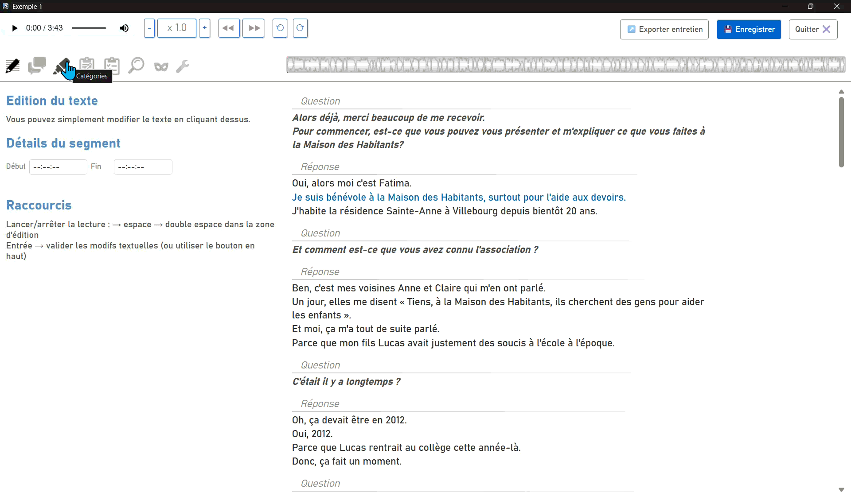Click the line 'Oui, 2012.'
851x504 pixels.
point(312,434)
